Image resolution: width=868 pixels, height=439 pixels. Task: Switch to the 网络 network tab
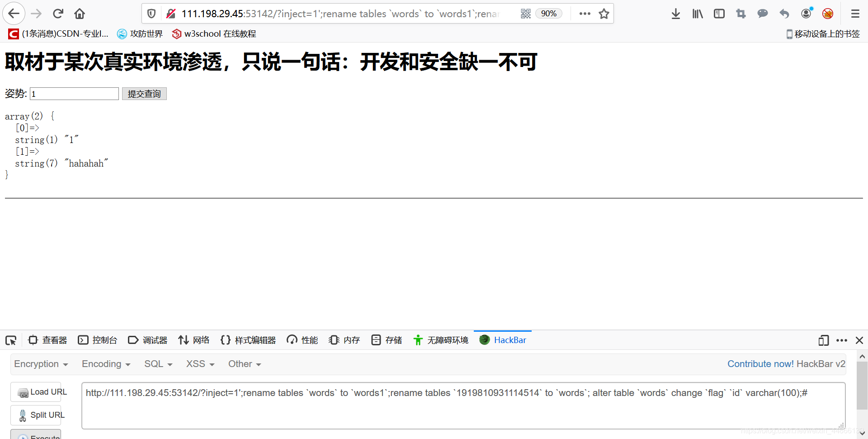click(194, 340)
